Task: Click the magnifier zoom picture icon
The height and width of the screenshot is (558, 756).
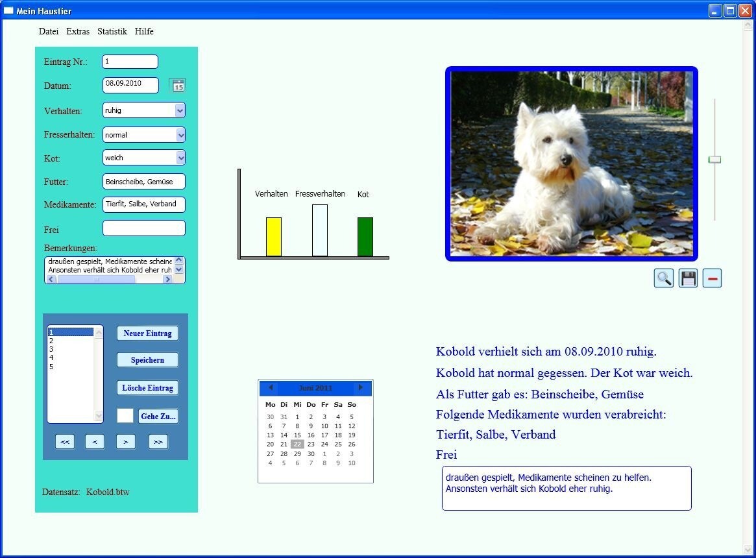Action: 663,278
